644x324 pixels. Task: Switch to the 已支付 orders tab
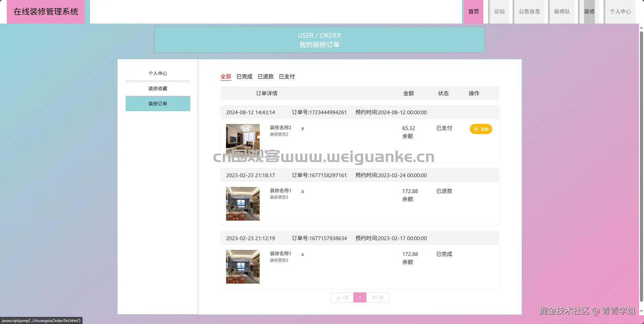287,76
